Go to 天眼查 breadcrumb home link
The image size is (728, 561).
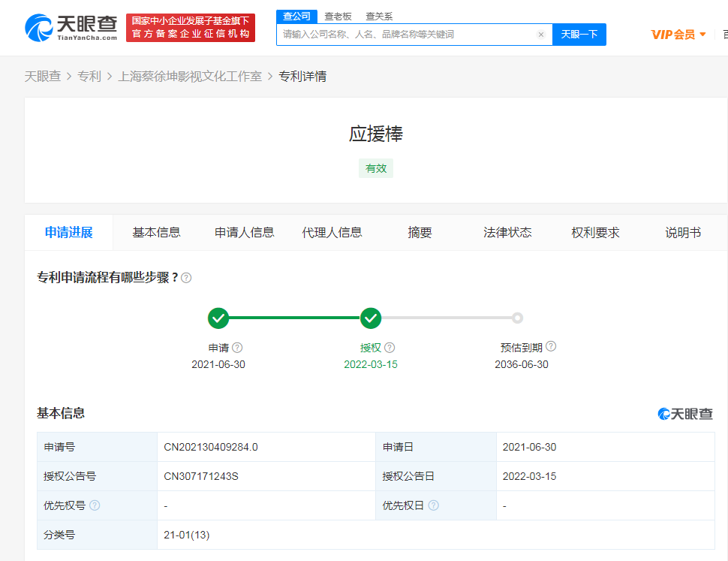coord(43,76)
